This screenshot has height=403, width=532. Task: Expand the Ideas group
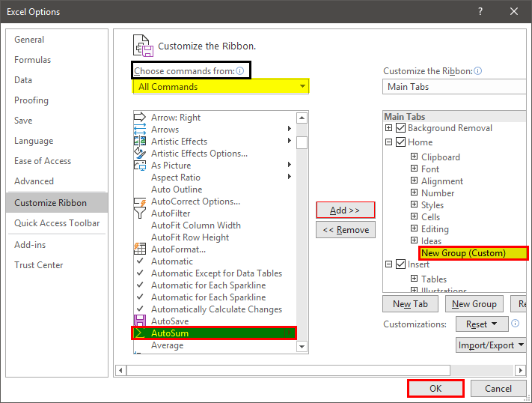tap(414, 240)
